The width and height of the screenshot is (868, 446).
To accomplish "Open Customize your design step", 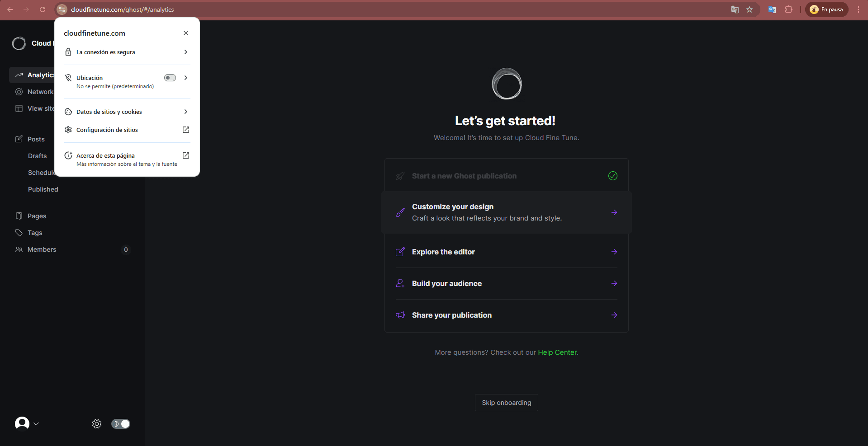I will coord(506,212).
